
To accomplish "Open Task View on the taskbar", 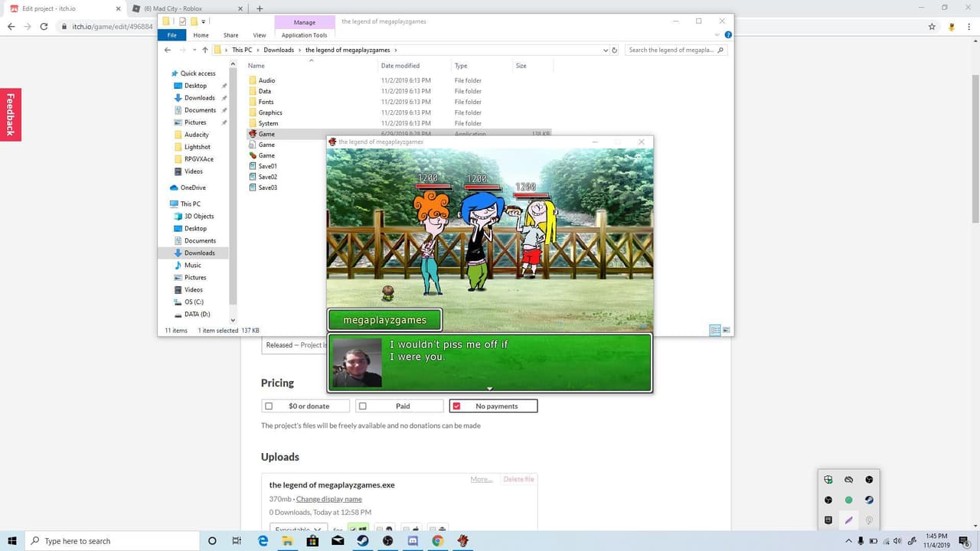I will (237, 541).
